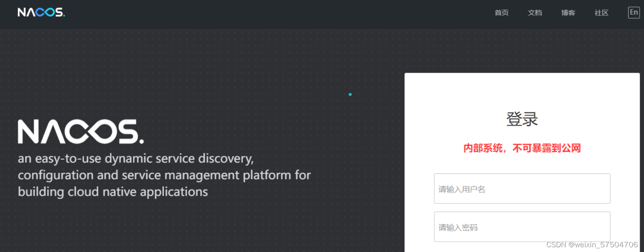The width and height of the screenshot is (644, 252).
Task: Focus the 请输入密码 password field
Action: pos(522,227)
